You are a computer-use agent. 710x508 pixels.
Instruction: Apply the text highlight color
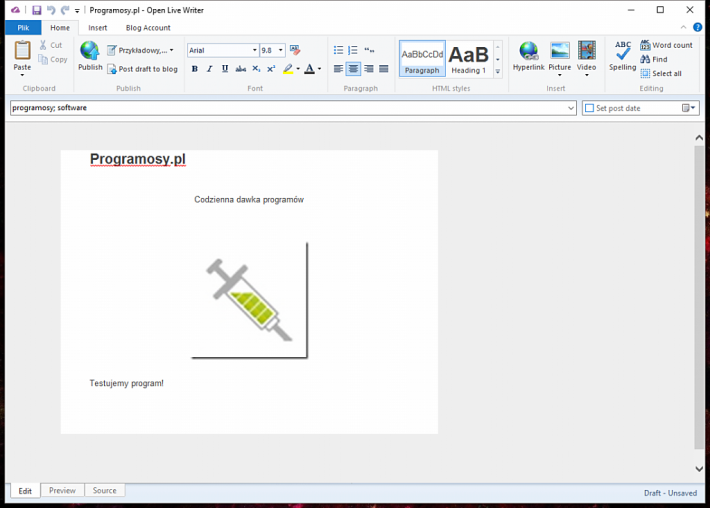(x=288, y=69)
